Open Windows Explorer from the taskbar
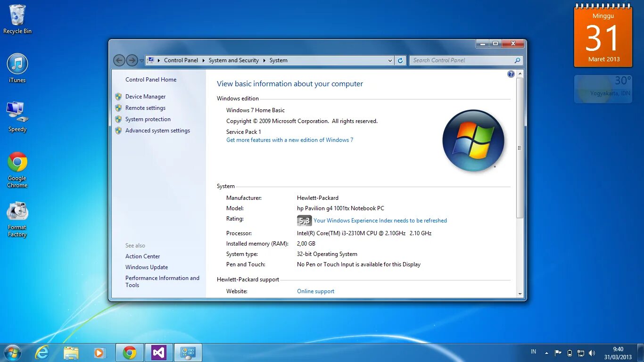 point(71,353)
